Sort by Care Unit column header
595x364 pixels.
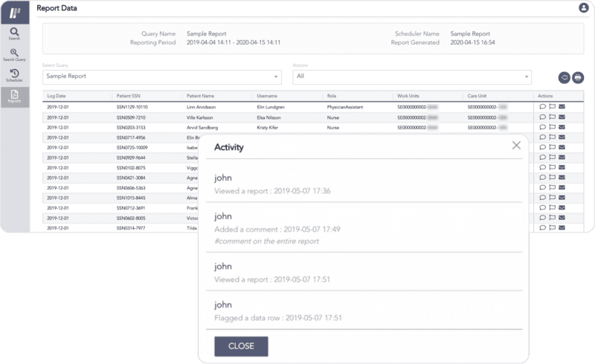[x=477, y=96]
